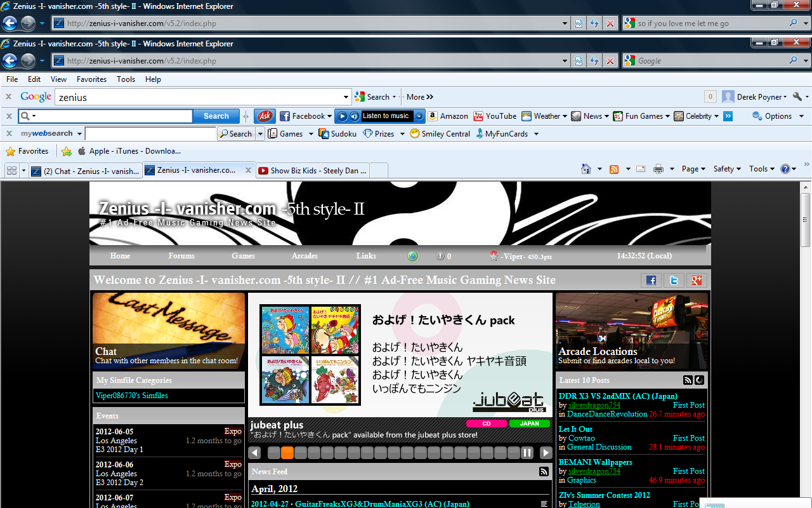
Task: Close the mywebsearch toolbar with its X
Action: click(8, 134)
